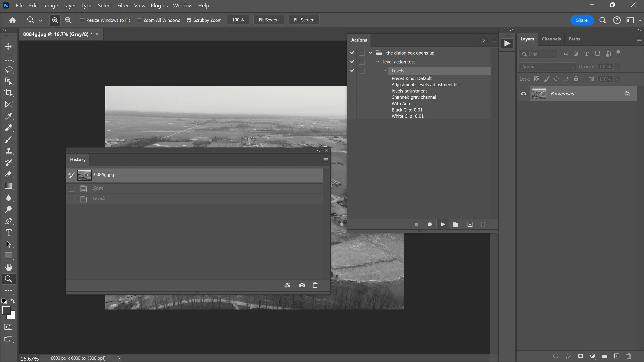
Task: Select the Crop tool
Action: point(8,93)
